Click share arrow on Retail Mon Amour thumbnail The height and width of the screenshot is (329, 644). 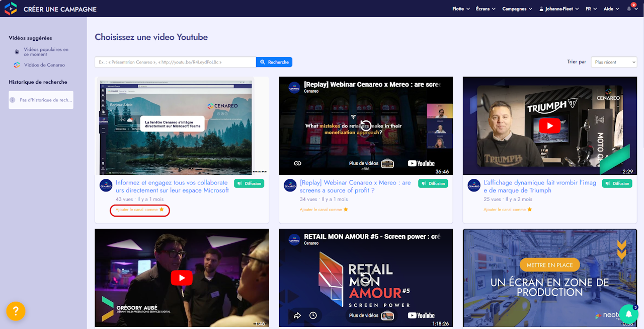297,315
